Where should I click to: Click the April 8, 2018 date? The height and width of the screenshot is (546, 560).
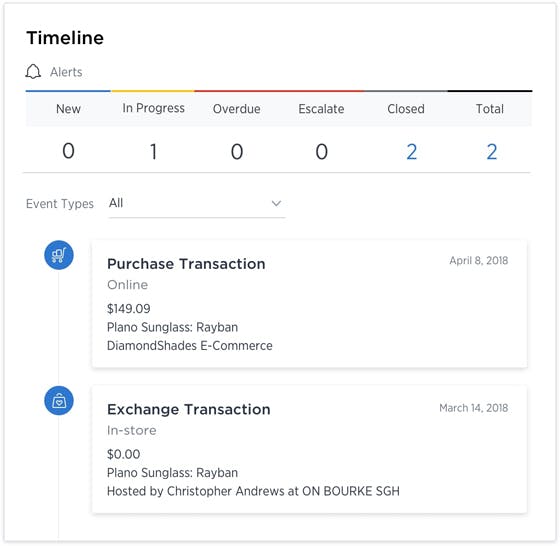[479, 261]
